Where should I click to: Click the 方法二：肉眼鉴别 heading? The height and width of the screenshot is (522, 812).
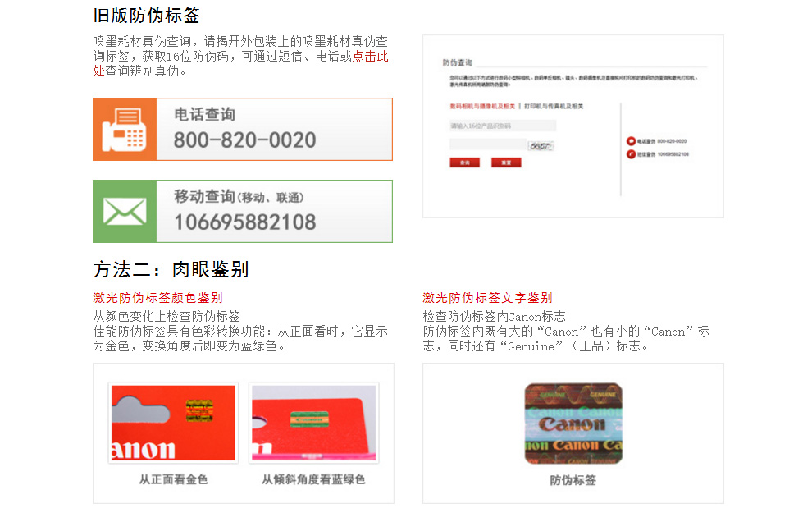pyautogui.click(x=171, y=269)
